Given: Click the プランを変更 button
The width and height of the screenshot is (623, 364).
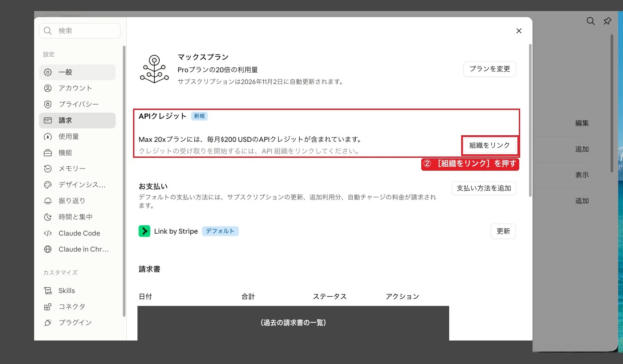Looking at the screenshot, I should click(490, 69).
